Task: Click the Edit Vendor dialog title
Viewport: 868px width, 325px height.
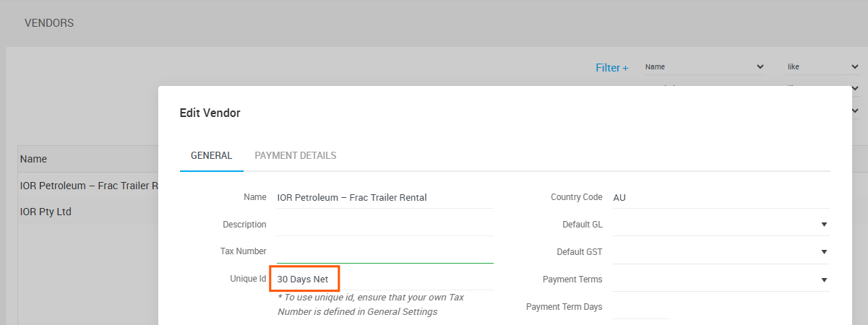Action: pyautogui.click(x=210, y=113)
